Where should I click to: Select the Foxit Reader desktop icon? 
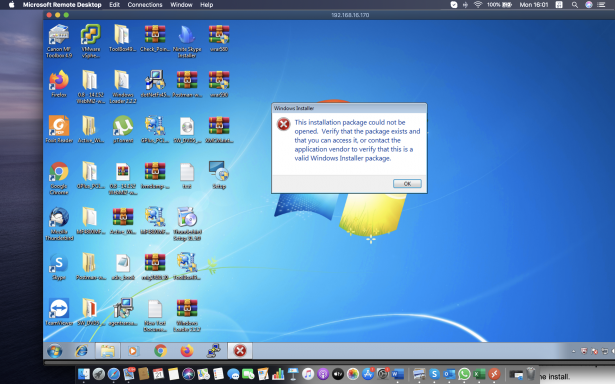(x=59, y=129)
